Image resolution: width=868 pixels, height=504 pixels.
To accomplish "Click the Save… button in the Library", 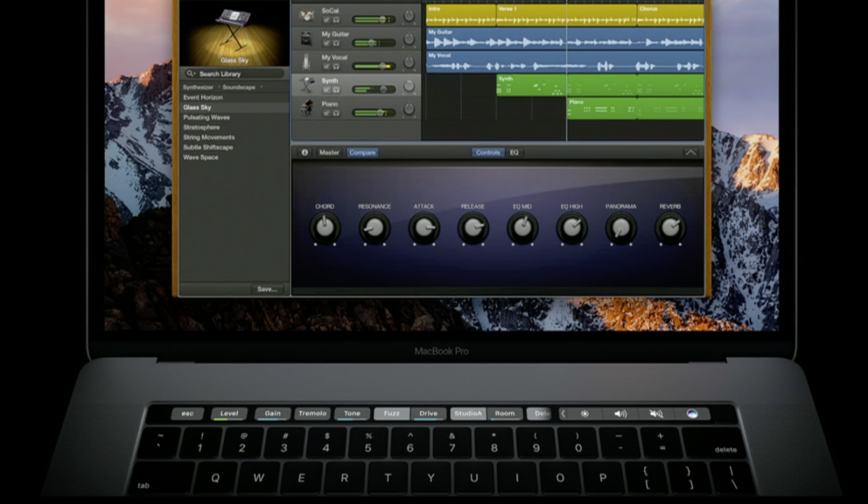I will (267, 288).
